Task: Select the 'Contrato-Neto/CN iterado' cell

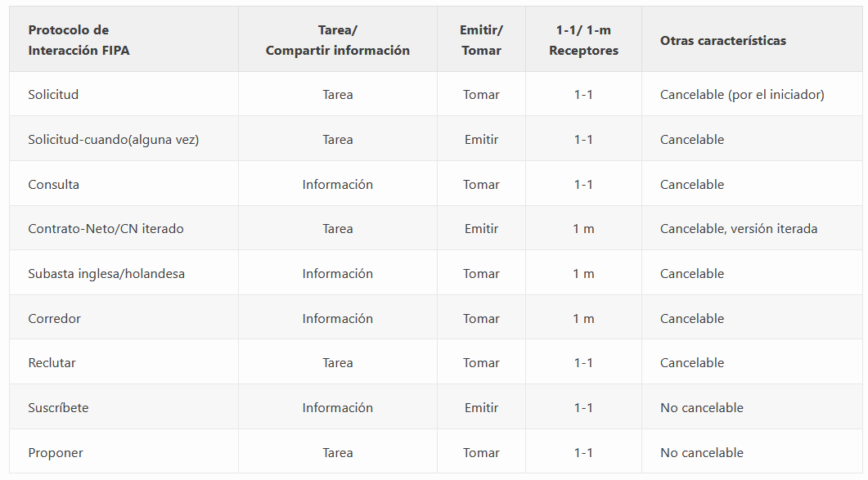Action: tap(106, 229)
